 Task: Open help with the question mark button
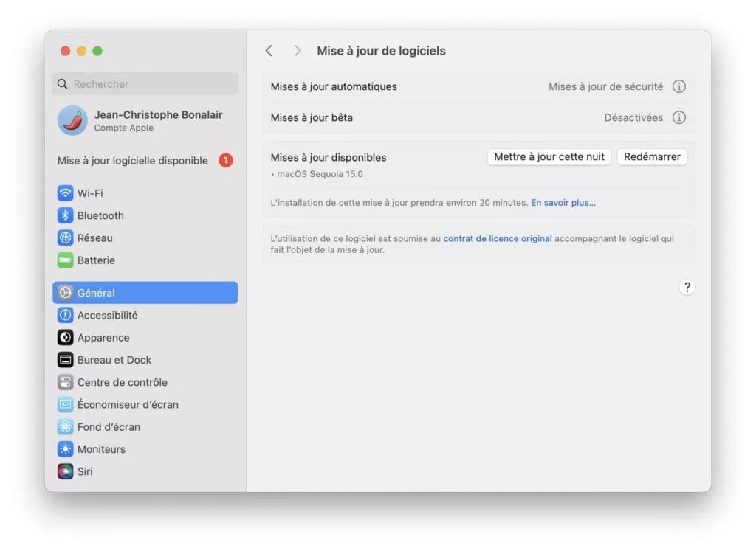coord(687,288)
